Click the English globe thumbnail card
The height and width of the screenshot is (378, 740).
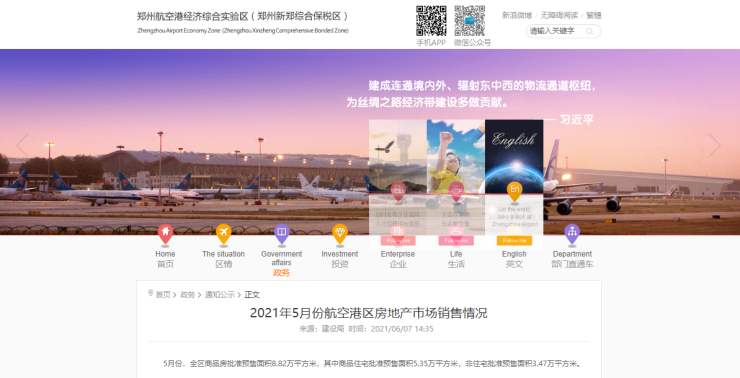514,157
